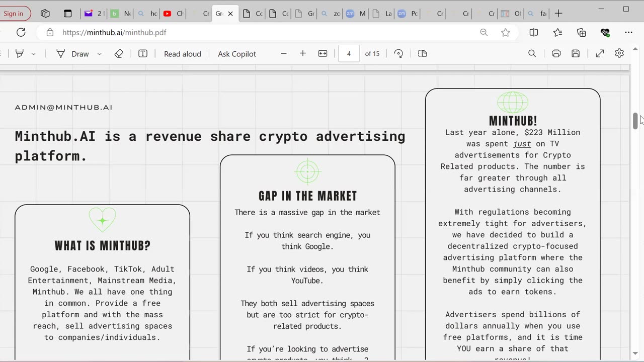
Task: Switch to the mail tab labeled 2
Action: coord(94,14)
